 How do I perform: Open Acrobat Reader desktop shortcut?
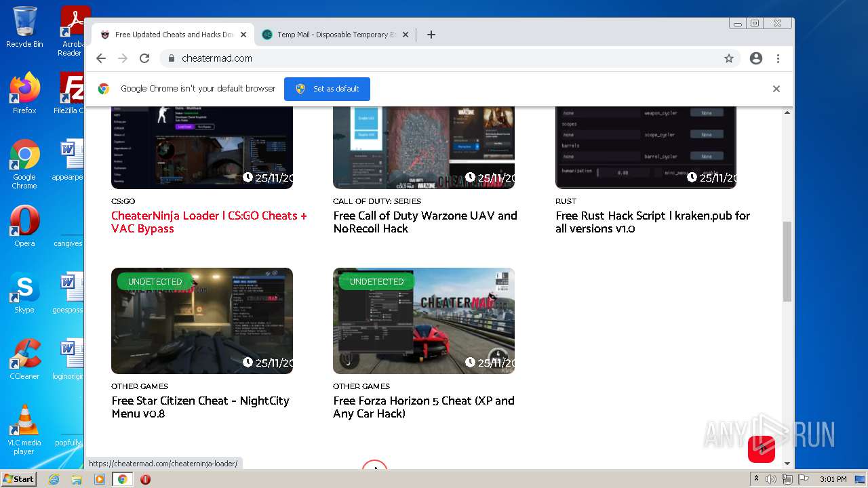coord(71,31)
